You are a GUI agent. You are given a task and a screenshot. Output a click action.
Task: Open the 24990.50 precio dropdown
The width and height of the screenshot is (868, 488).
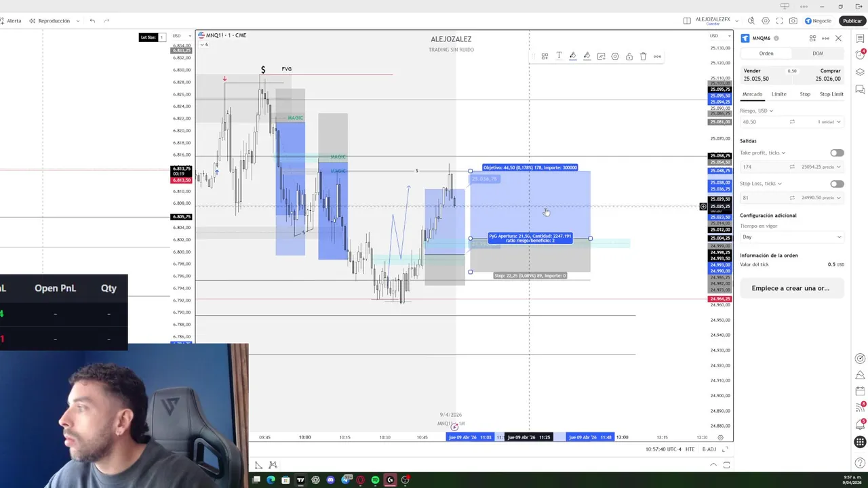pos(821,198)
